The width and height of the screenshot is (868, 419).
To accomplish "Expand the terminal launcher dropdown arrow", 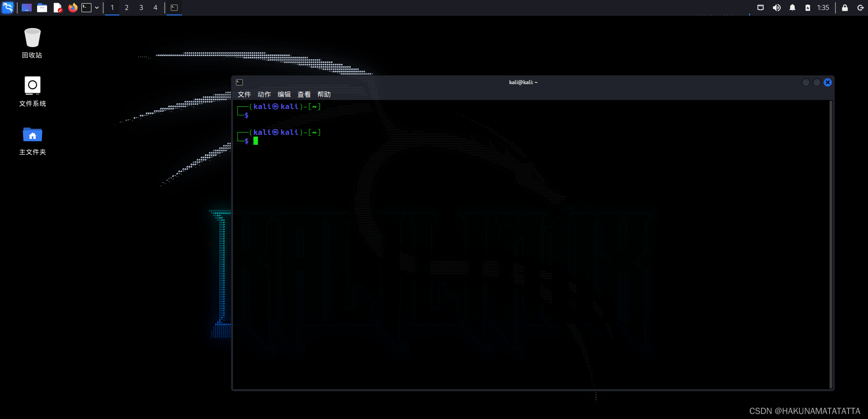I will pos(96,8).
